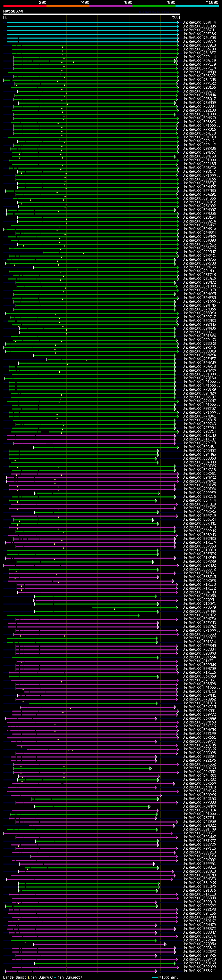The width and height of the screenshot is (222, 980).
Task: Open the UniRef100_C3W7I0 hit label
Action: pos(199,41)
